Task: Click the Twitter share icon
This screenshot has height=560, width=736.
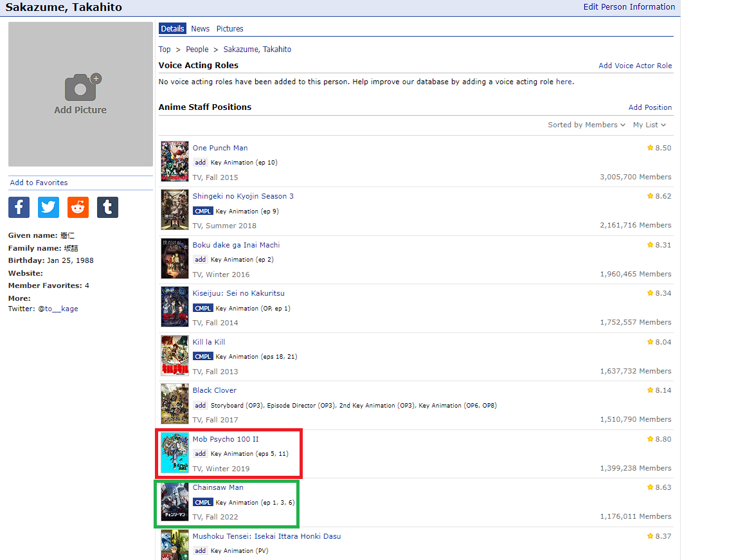Action: pyautogui.click(x=48, y=208)
